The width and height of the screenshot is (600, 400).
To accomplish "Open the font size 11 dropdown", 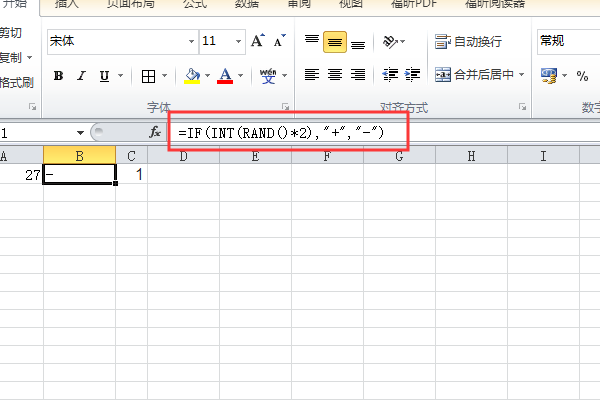I will point(238,41).
